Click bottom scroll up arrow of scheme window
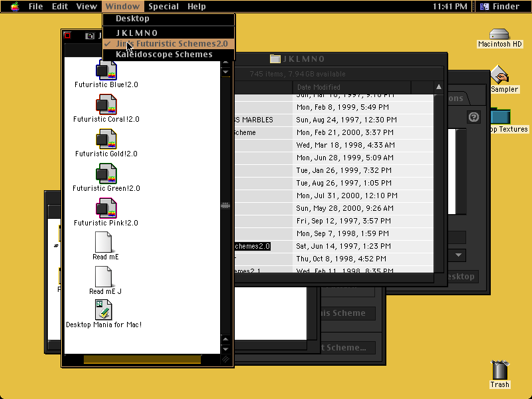Screen dimensions: 532x399 pos(225,339)
